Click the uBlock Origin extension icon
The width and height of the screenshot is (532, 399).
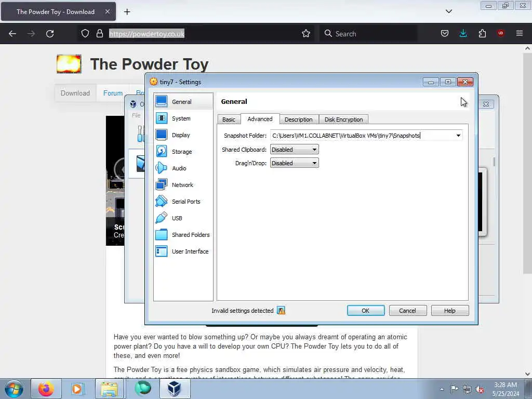[500, 33]
